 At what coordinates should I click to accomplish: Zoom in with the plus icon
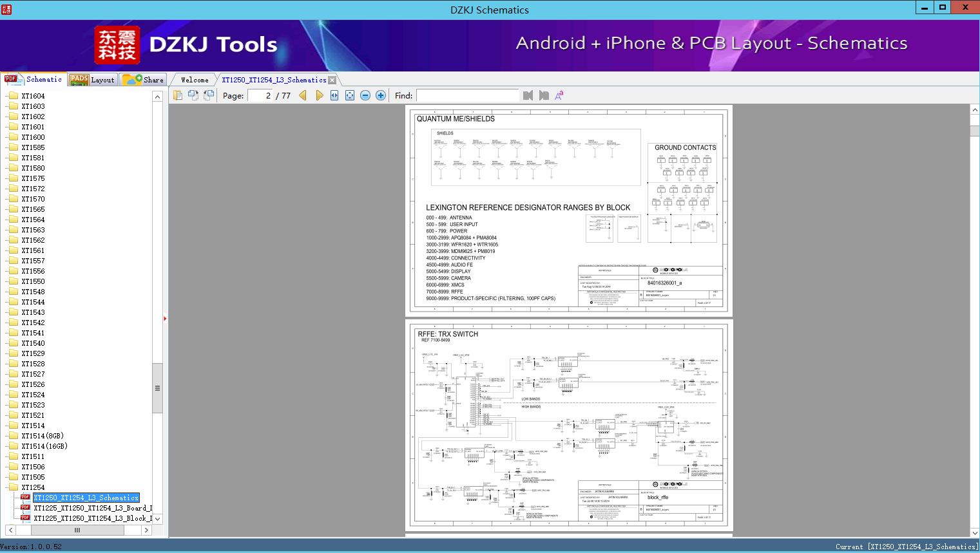381,95
